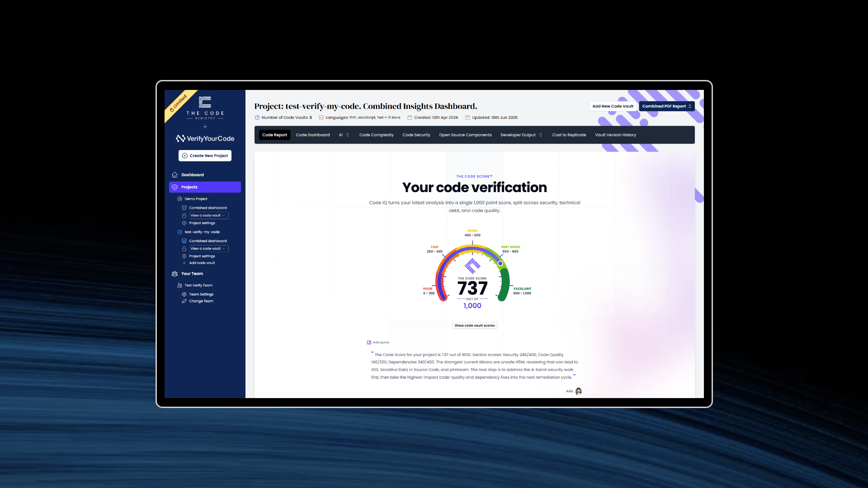Screen dimensions: 868x488
Task: Open Demo Project's View a code vault dropdown
Action: tap(208, 216)
